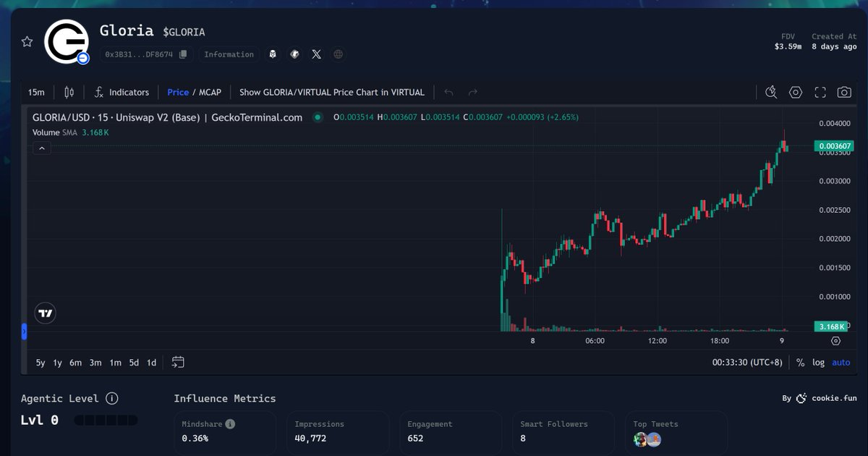The height and width of the screenshot is (456, 868).
Task: Set time range to 1m
Action: (x=115, y=363)
